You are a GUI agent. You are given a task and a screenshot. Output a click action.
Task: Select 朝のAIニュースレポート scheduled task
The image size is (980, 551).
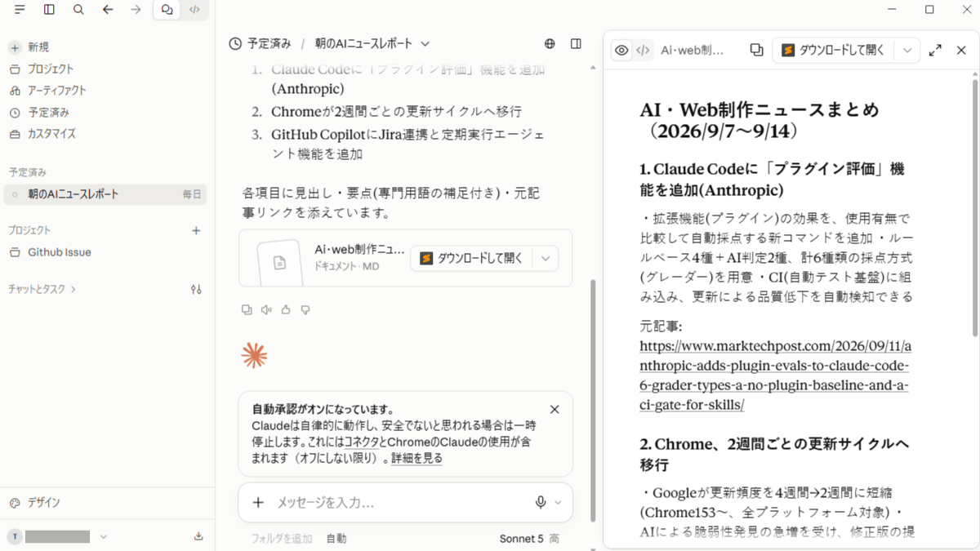coord(105,194)
